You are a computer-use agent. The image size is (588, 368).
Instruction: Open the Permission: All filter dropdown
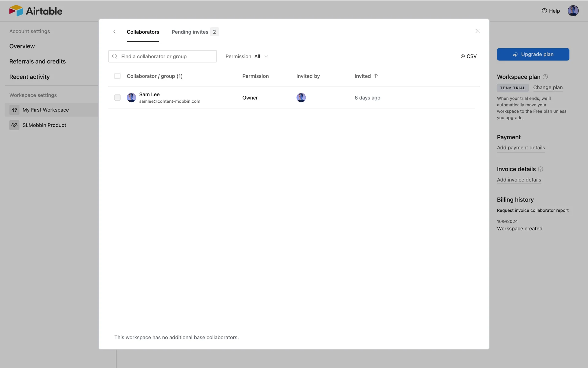tap(247, 56)
